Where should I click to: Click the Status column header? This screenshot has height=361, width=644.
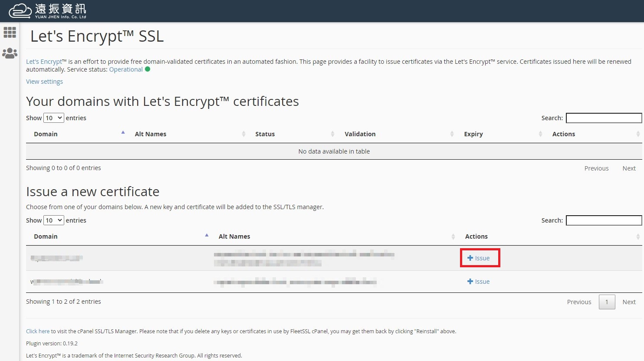(x=265, y=134)
